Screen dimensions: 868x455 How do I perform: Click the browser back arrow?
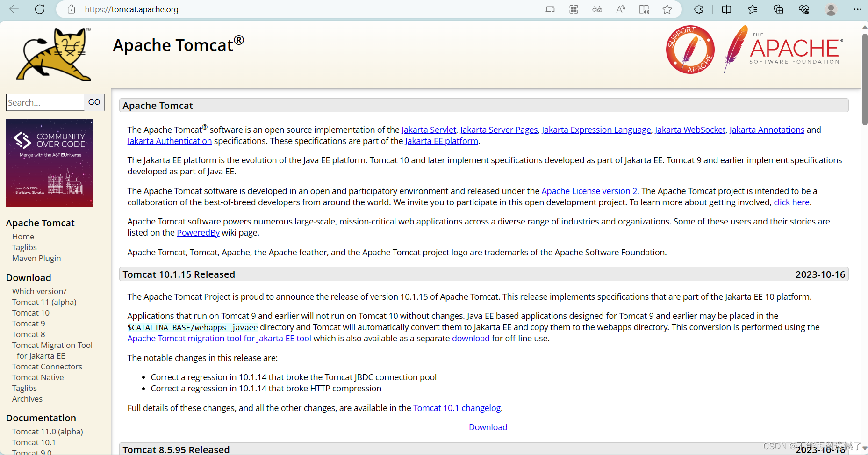[x=14, y=9]
